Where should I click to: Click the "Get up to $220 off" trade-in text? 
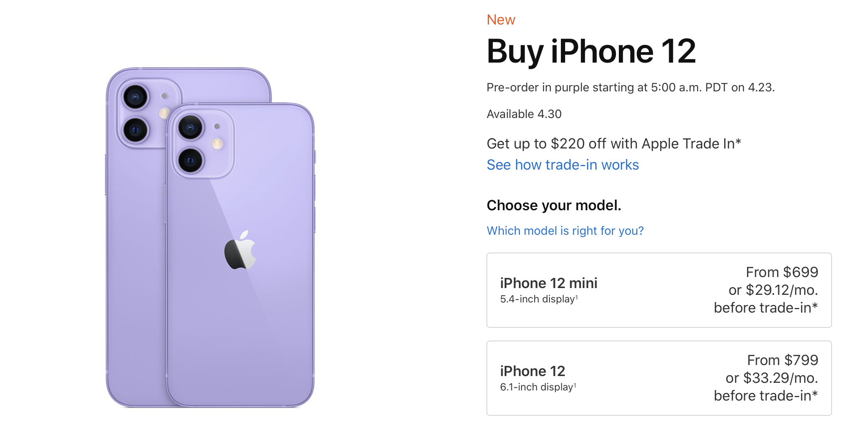613,144
